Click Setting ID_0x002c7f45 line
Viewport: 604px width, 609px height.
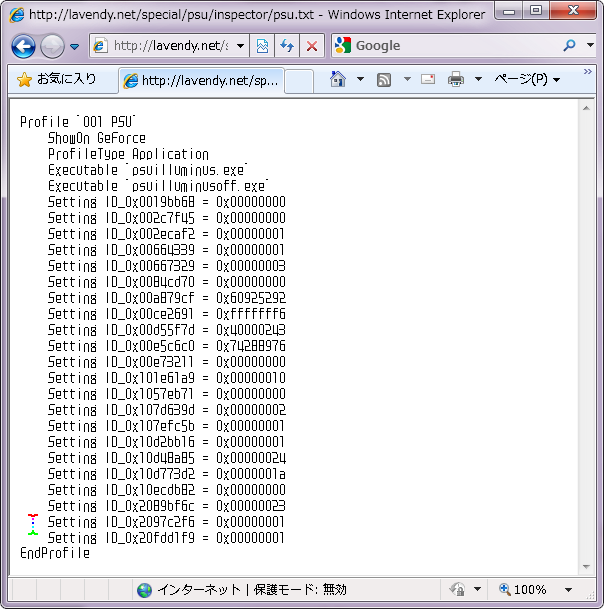tap(167, 218)
